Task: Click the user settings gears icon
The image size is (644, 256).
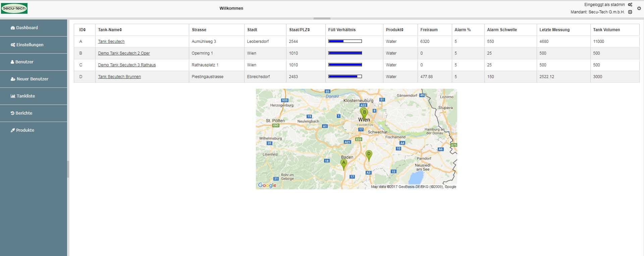Action: 630,5
